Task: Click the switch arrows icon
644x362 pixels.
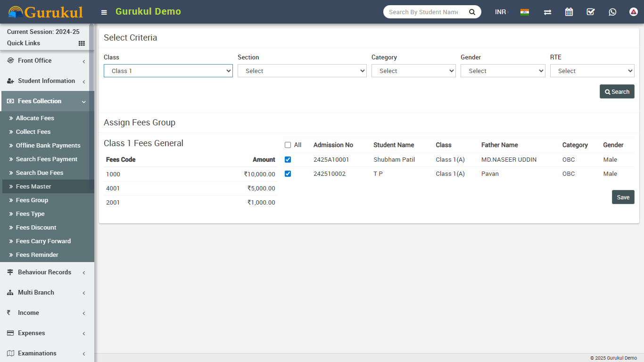Action: tap(547, 12)
